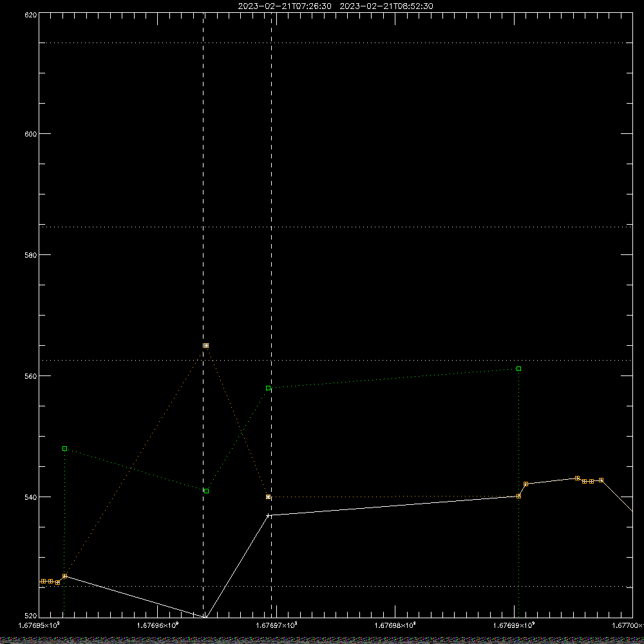Click the first vertical dashed white line
The width and height of the screenshot is (644, 644).
pos(204,314)
